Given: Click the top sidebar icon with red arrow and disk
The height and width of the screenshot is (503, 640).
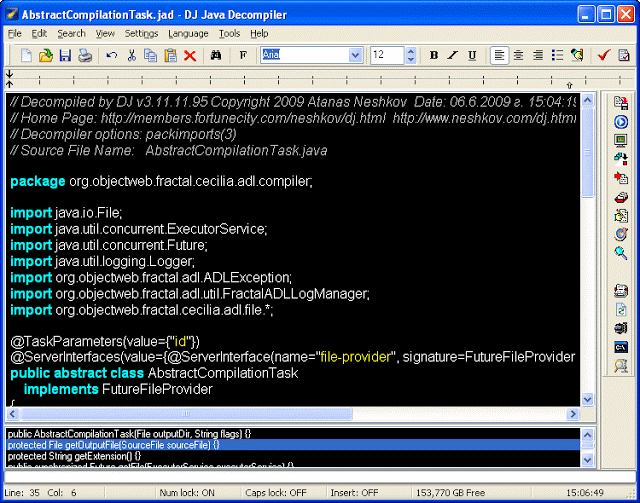Looking at the screenshot, I should click(621, 103).
